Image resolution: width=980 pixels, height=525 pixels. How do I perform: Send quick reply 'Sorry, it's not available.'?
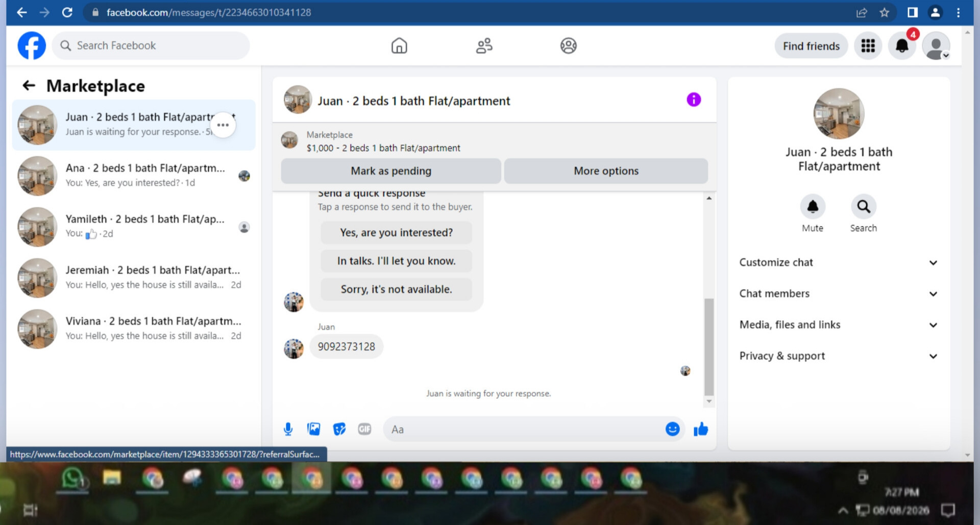[397, 290]
